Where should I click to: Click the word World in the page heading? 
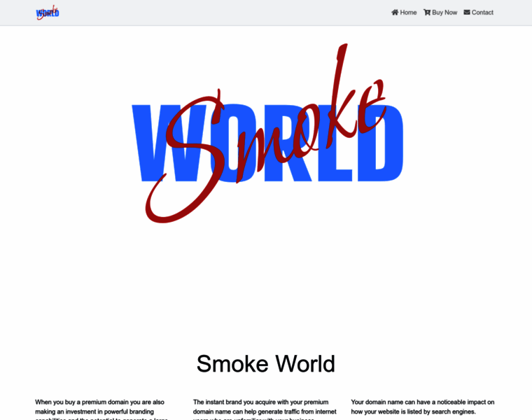tap(305, 364)
